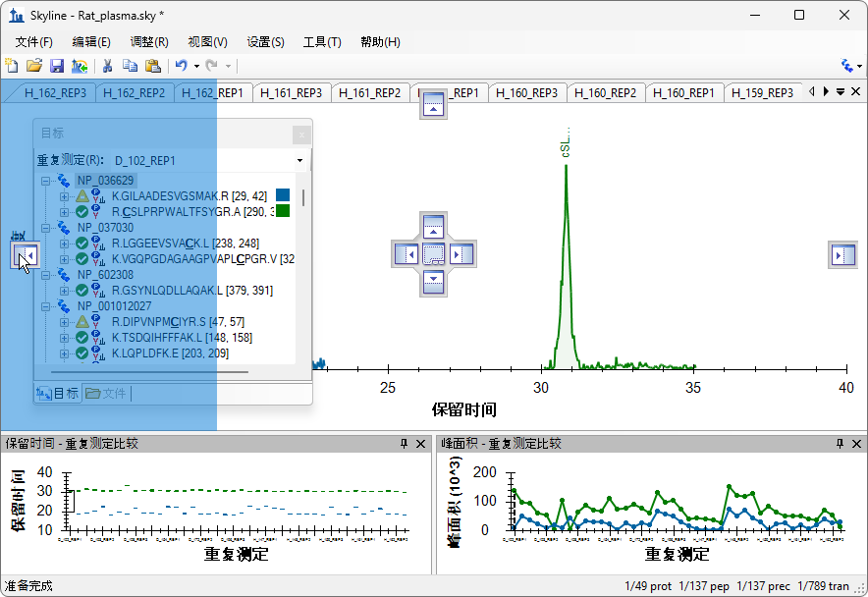Click the center dock-as-tab indicator
The image size is (868, 597).
[x=433, y=254]
